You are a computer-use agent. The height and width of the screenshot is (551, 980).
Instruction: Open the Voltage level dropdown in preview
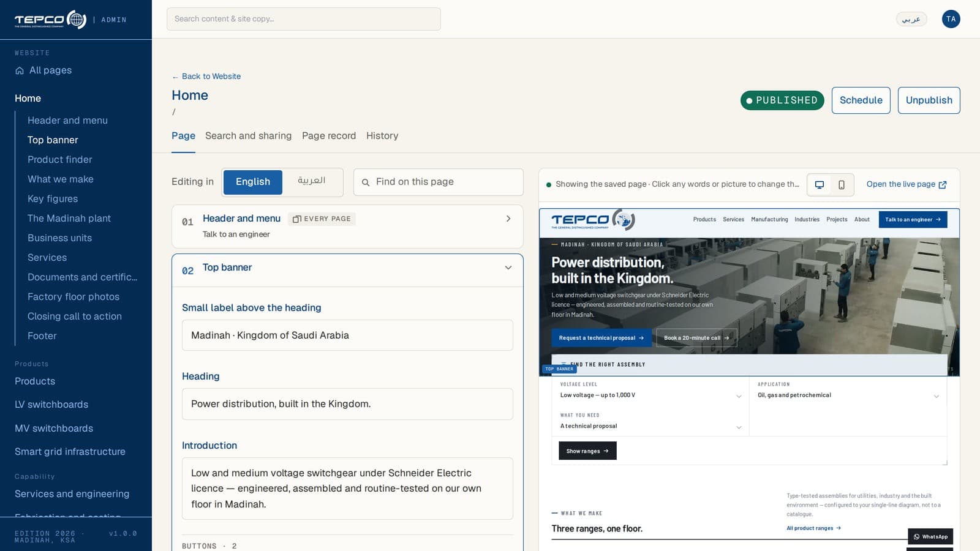tap(650, 391)
